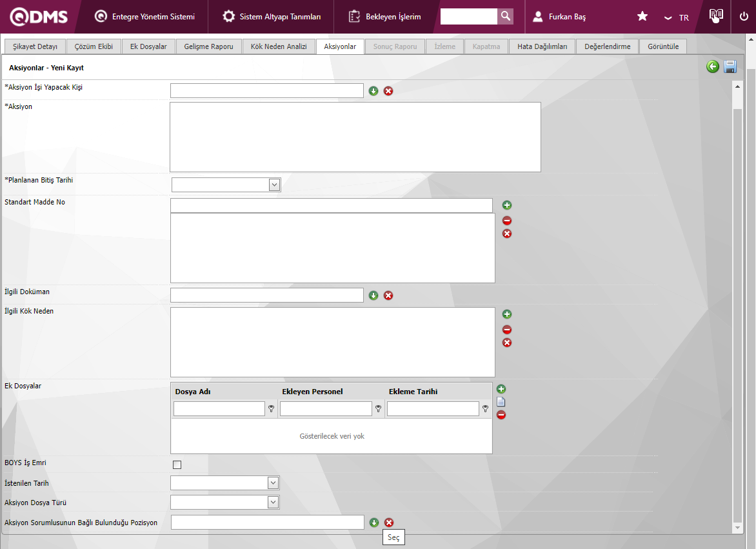
Task: Add an İlgili Kök Neden item
Action: coord(507,314)
